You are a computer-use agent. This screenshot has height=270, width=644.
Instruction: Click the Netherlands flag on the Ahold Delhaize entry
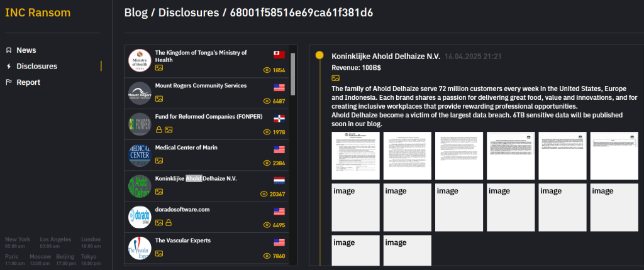[x=279, y=180]
